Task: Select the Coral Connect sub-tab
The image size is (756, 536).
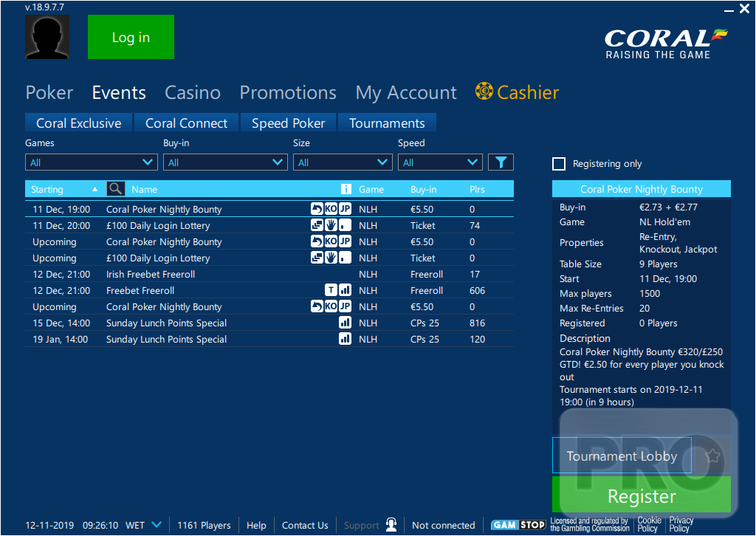Action: coord(187,123)
